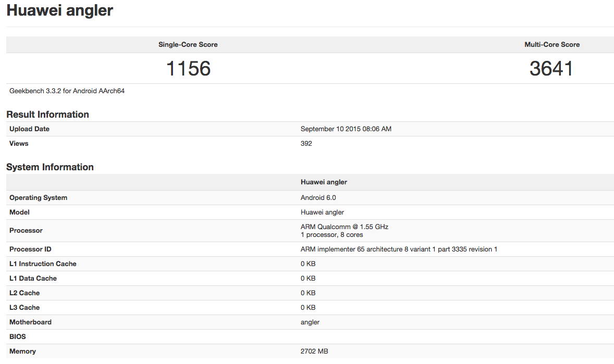This screenshot has height=364, width=614.
Task: Click the Single-Core Score header
Action: point(188,45)
